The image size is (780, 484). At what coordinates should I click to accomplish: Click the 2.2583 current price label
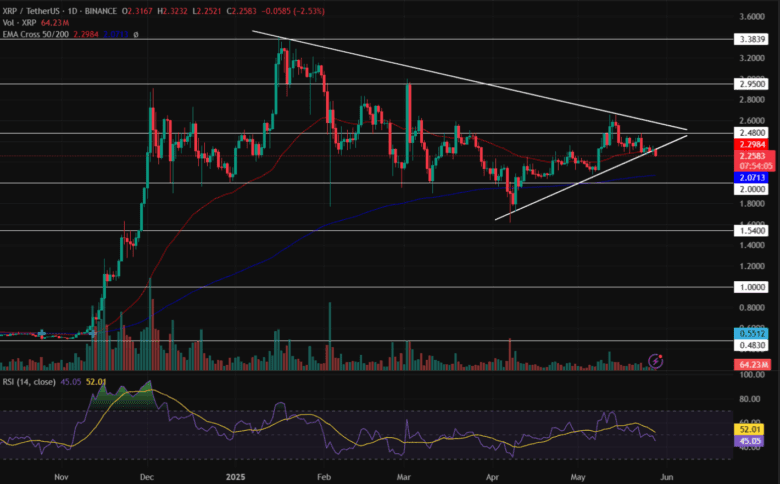pos(752,156)
